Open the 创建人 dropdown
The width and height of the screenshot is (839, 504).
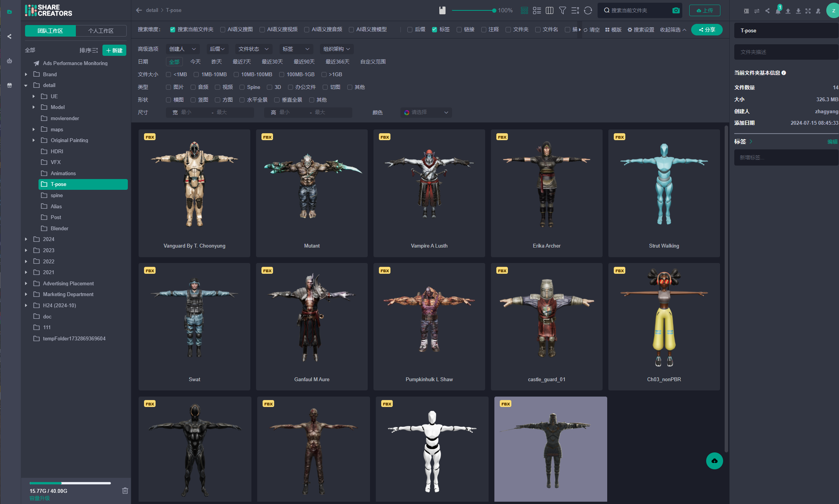tap(183, 49)
